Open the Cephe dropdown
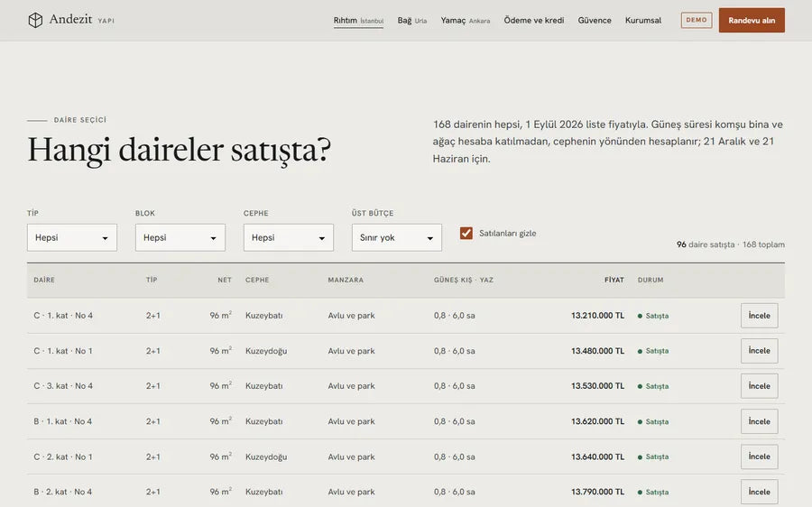This screenshot has width=812, height=507. tap(289, 237)
